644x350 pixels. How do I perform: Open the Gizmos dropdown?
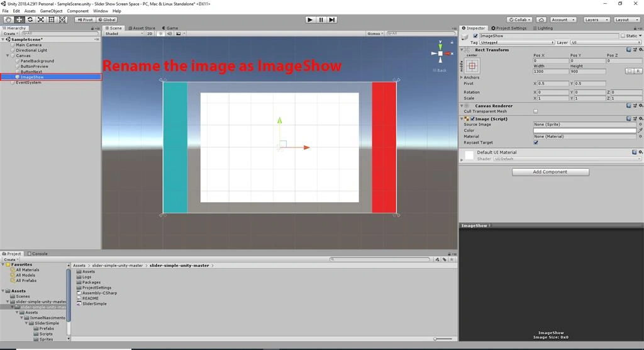(x=375, y=34)
